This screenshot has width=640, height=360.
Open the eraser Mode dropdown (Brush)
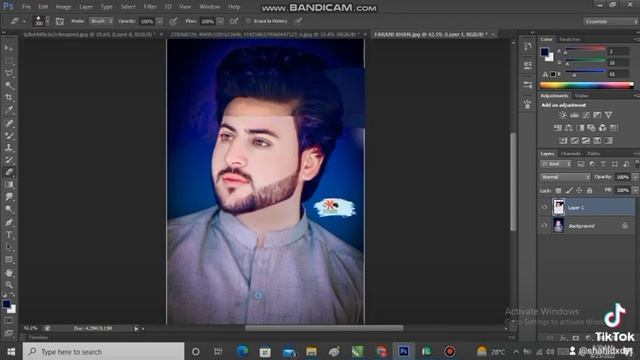coord(101,21)
